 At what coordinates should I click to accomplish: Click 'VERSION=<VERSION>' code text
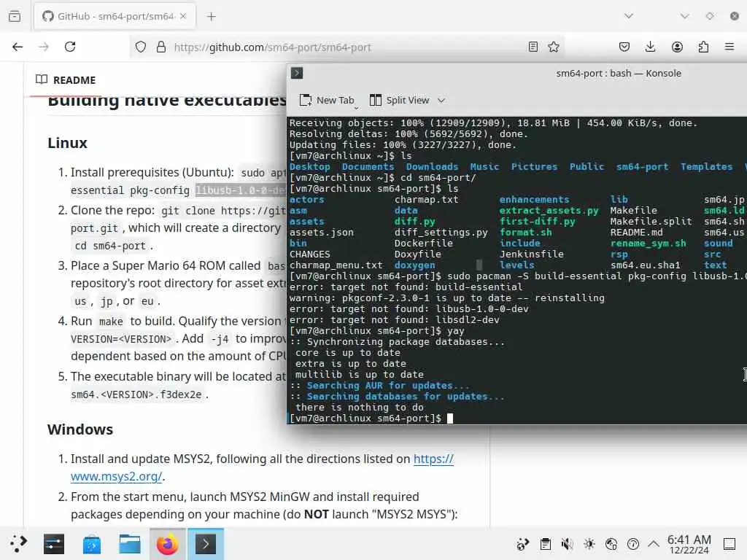point(121,338)
